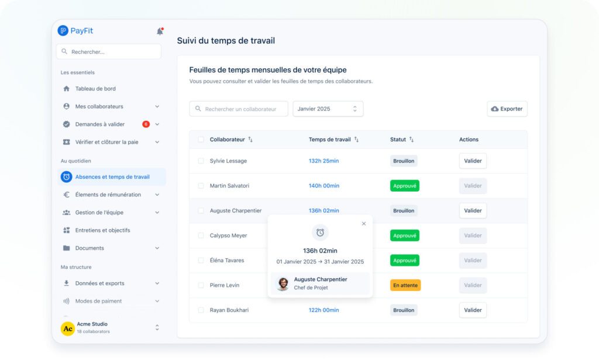The height and width of the screenshot is (364, 599).
Task: Open Absences et temps de travail
Action: [112, 177]
